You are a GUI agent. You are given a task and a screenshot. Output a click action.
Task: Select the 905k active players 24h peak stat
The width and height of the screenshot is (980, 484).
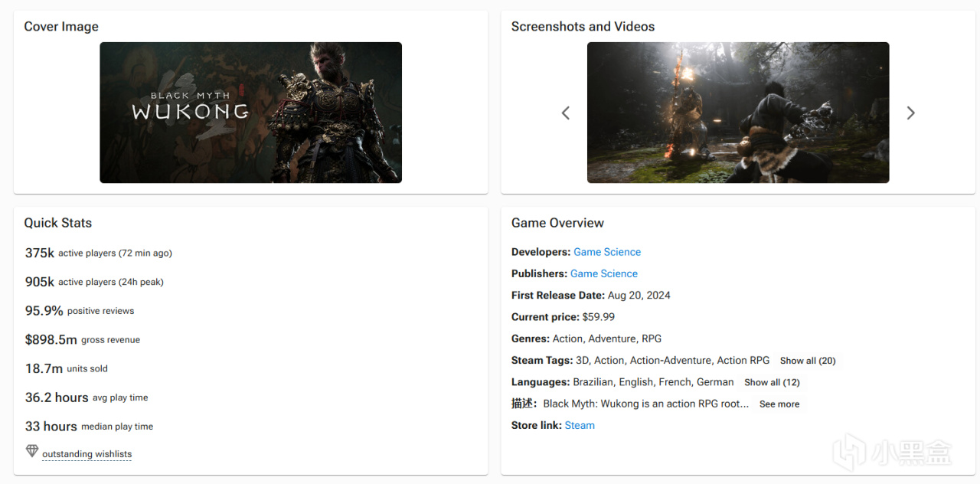pyautogui.click(x=94, y=282)
